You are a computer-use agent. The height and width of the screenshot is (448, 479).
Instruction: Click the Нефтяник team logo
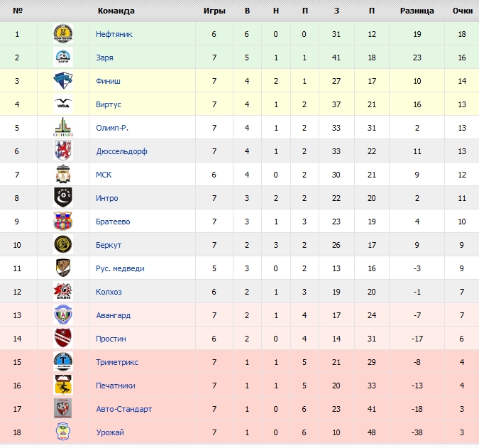coord(63,34)
